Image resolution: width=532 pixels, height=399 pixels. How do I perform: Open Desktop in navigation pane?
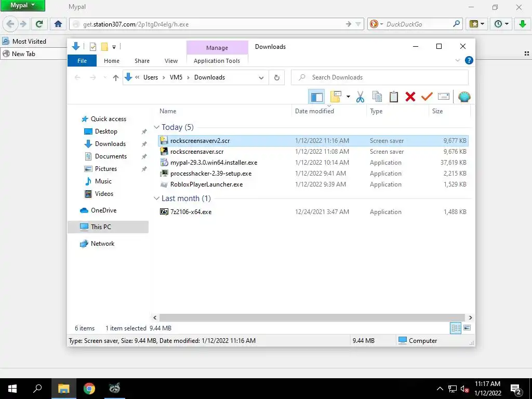coord(106,131)
